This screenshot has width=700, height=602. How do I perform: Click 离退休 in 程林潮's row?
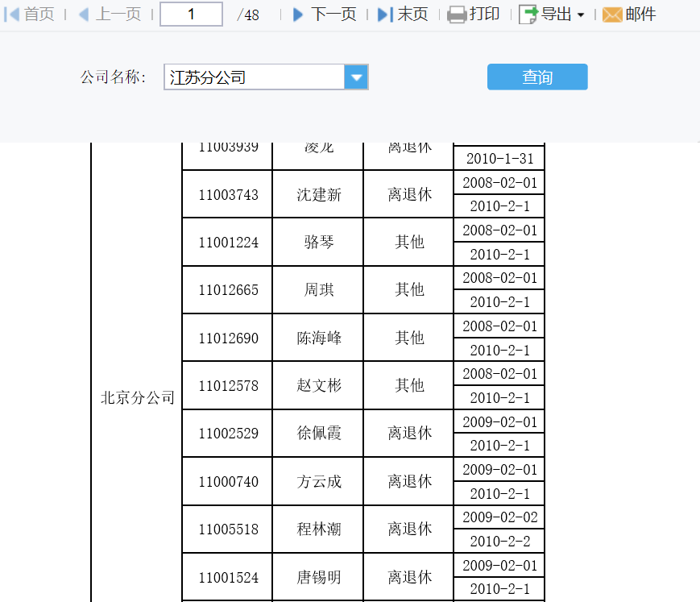point(409,529)
